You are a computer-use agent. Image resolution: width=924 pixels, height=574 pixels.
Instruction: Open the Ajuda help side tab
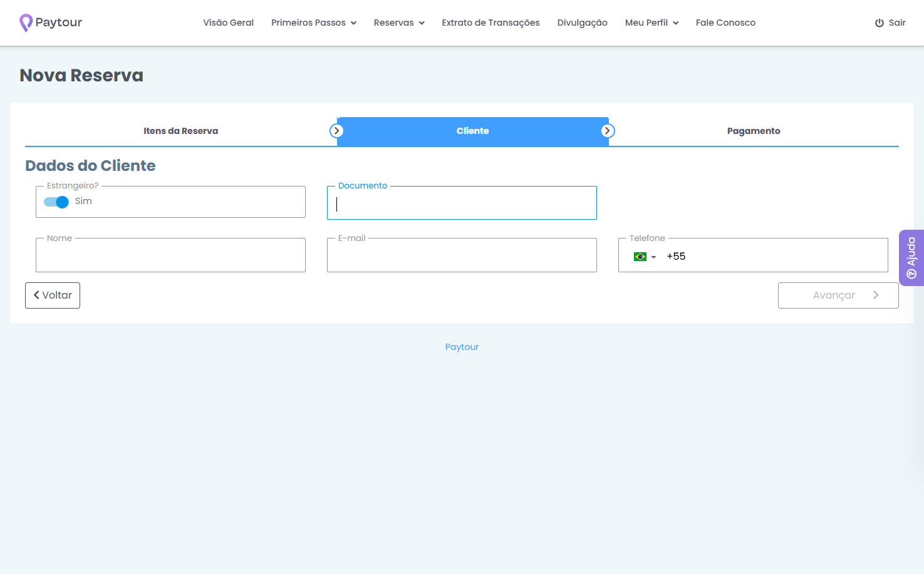pos(911,258)
